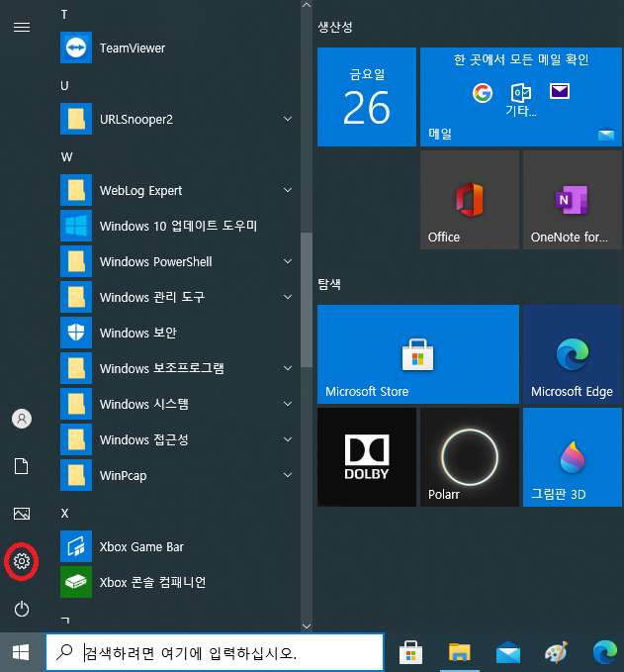Click the 생산성 tile group title
Image resolution: width=624 pixels, height=672 pixels.
click(335, 27)
